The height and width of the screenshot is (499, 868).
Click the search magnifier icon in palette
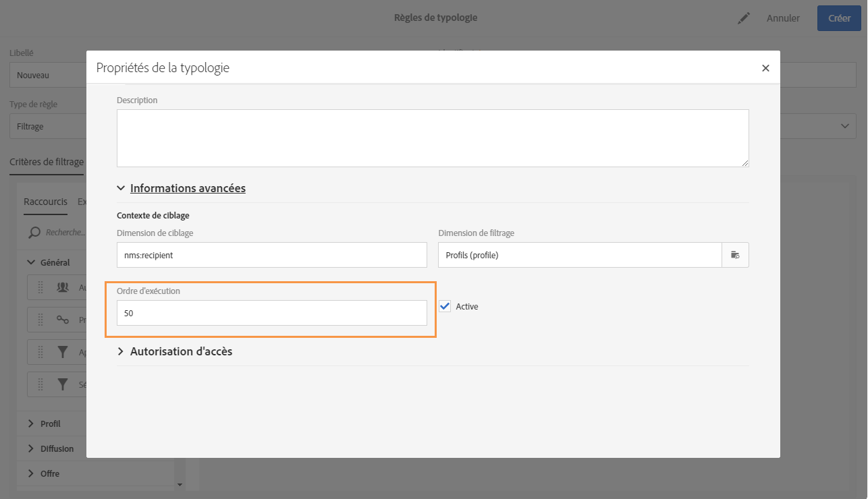click(33, 233)
